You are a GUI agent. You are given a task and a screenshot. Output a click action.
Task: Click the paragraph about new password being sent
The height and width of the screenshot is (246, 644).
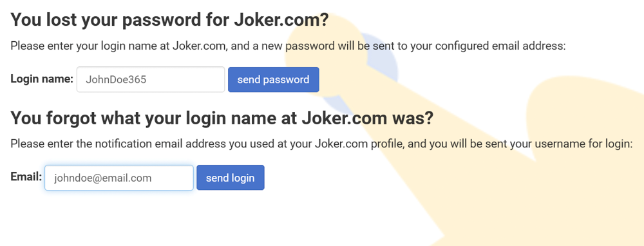(x=288, y=46)
